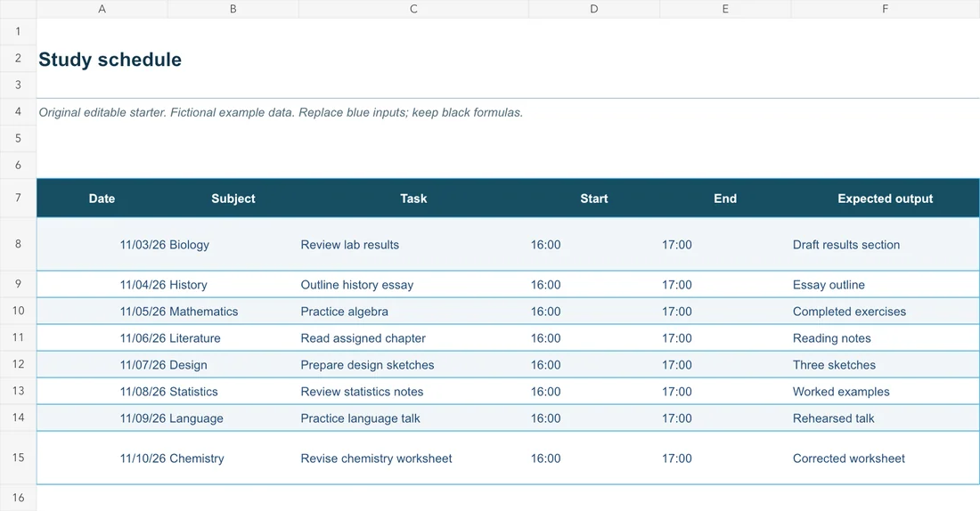The width and height of the screenshot is (980, 511).
Task: Select row 7 header number
Action: click(18, 198)
